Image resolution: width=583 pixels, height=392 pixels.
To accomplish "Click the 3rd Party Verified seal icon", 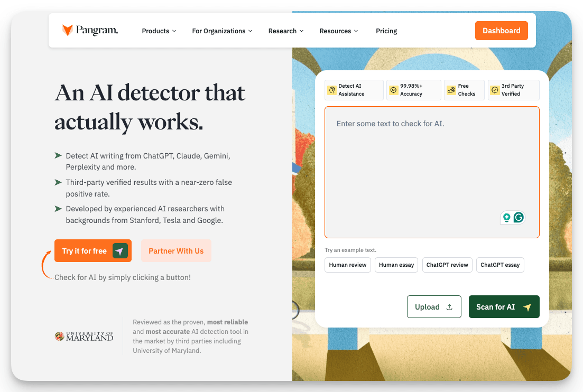I will point(494,90).
